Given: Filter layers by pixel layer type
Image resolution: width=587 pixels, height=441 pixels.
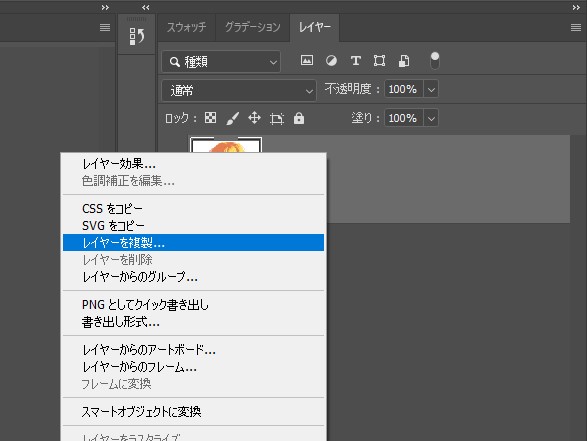Looking at the screenshot, I should pyautogui.click(x=307, y=60).
